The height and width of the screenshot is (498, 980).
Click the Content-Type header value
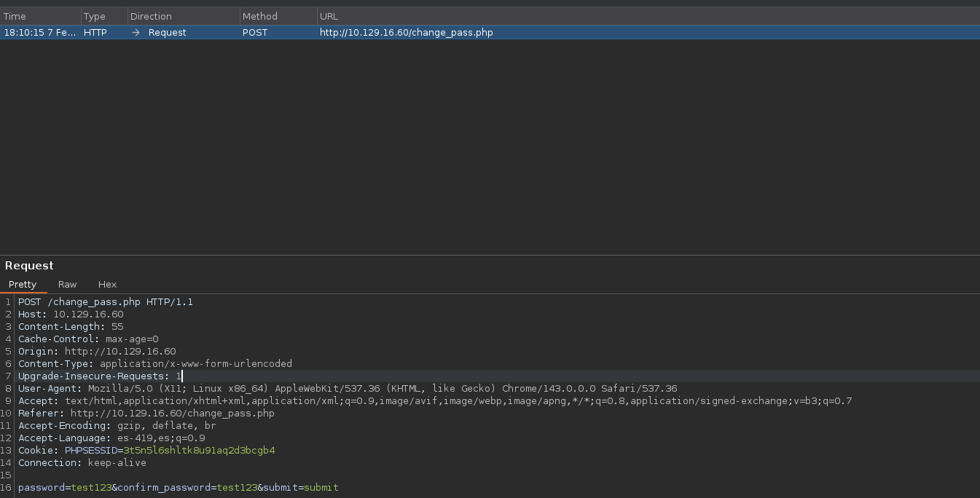[x=195, y=364]
